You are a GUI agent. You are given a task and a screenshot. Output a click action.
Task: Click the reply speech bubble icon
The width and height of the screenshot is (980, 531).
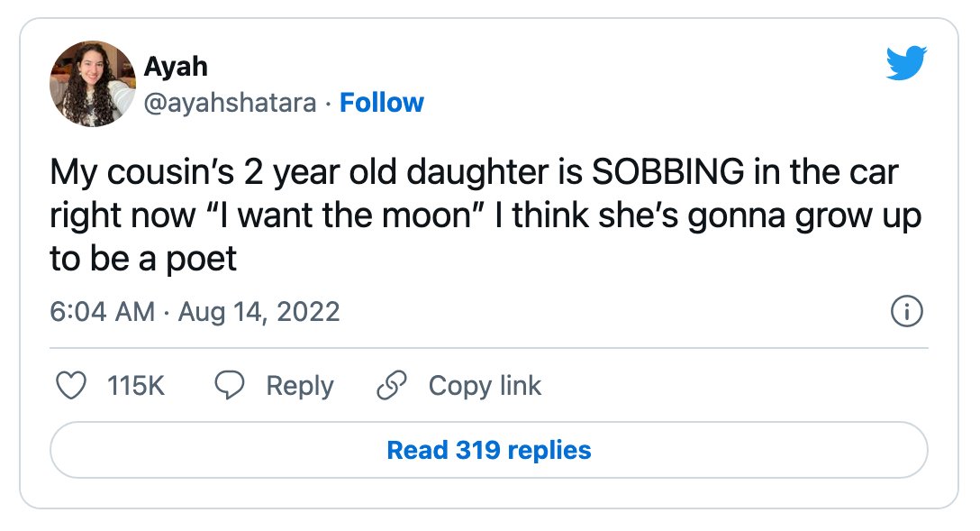pyautogui.click(x=230, y=385)
